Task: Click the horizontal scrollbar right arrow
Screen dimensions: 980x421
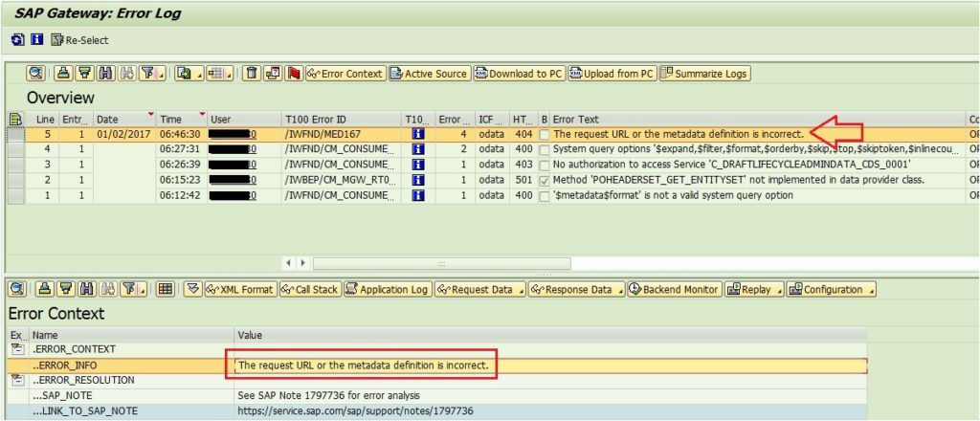Action: pyautogui.click(x=302, y=263)
